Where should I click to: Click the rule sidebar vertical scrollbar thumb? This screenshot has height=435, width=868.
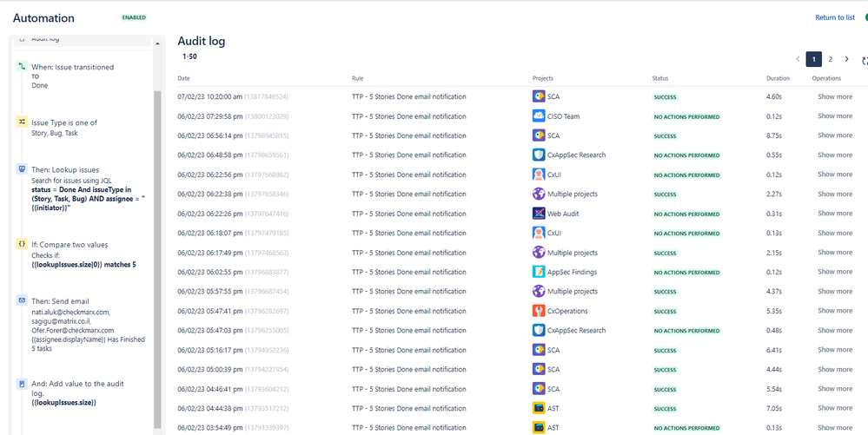(157, 259)
